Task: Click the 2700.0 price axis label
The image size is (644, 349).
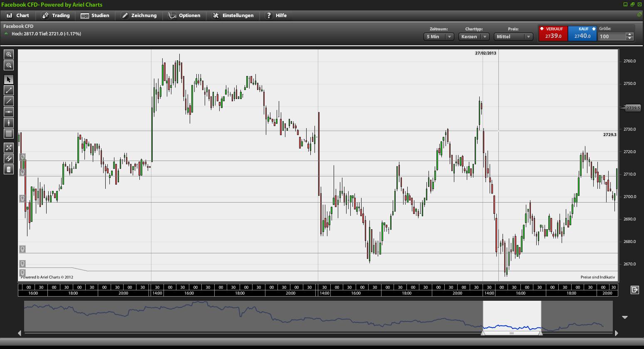Action: point(629,197)
